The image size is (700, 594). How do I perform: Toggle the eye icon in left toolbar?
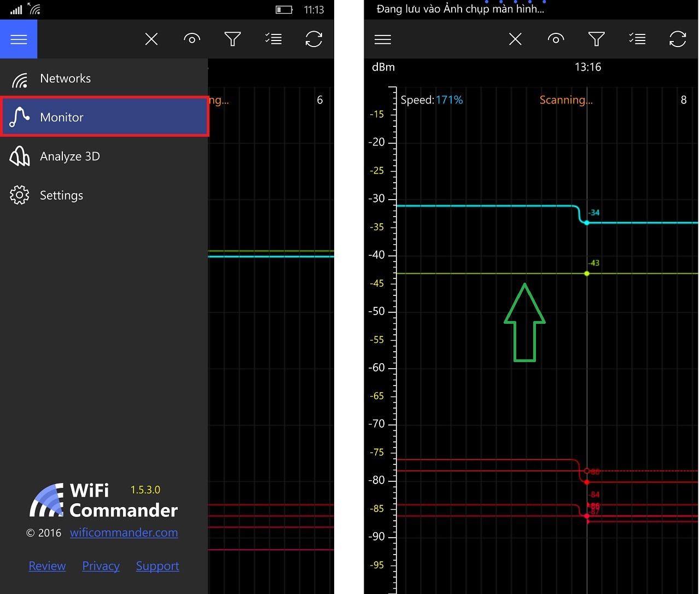(x=192, y=39)
